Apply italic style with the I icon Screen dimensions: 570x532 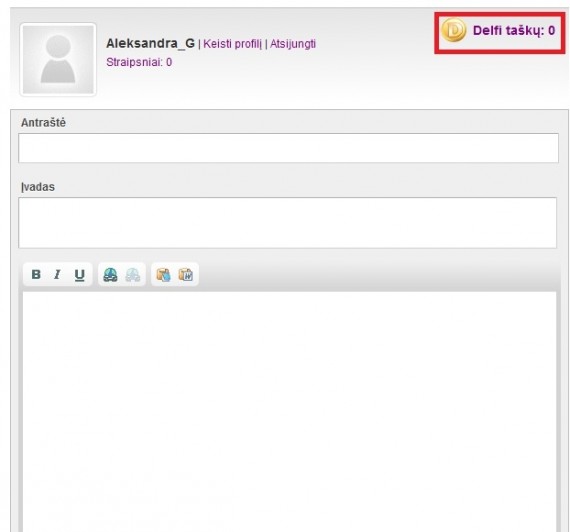tap(57, 275)
